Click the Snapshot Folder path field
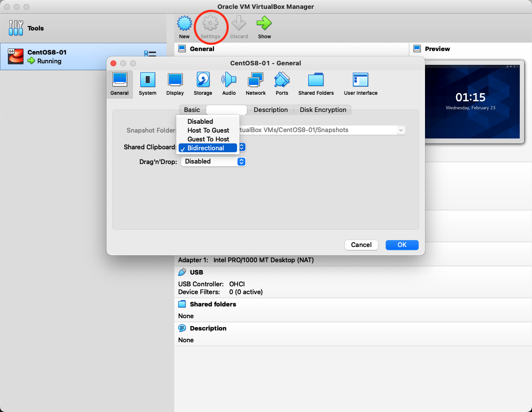 click(x=318, y=130)
